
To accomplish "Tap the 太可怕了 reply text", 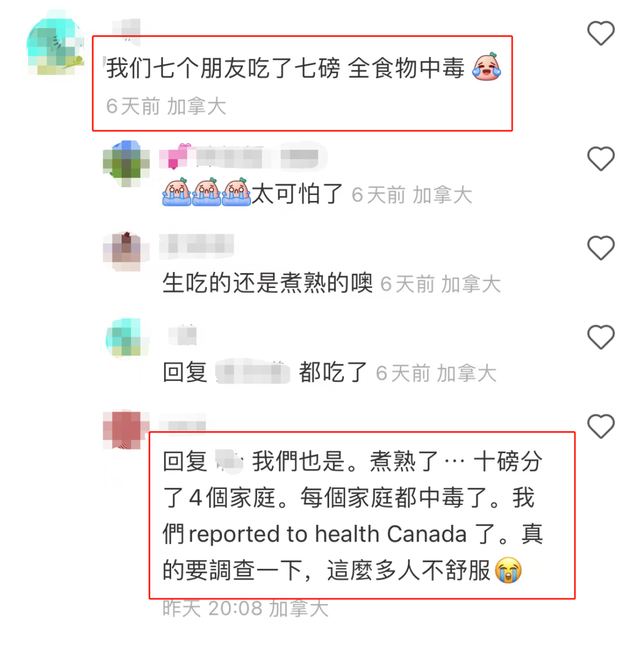I will tap(297, 194).
